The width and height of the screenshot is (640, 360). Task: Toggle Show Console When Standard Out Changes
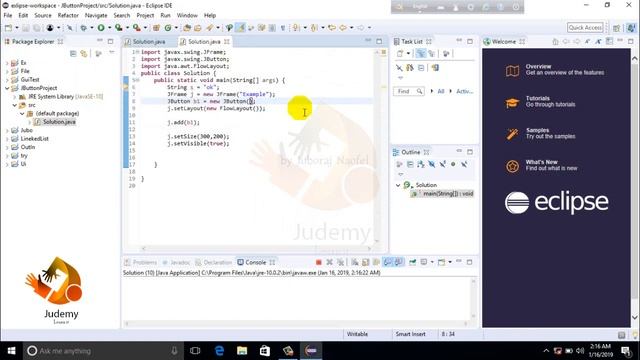[388, 262]
